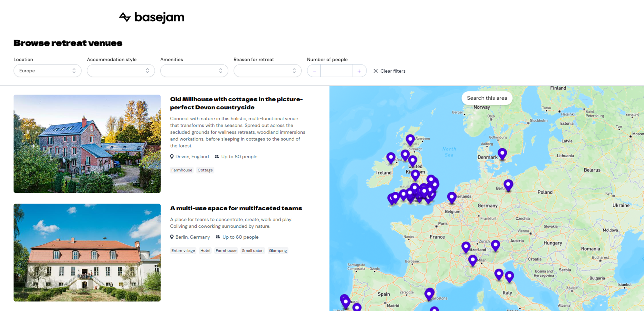Select the left pin of the Italy pair
The width and height of the screenshot is (644, 311).
(499, 275)
